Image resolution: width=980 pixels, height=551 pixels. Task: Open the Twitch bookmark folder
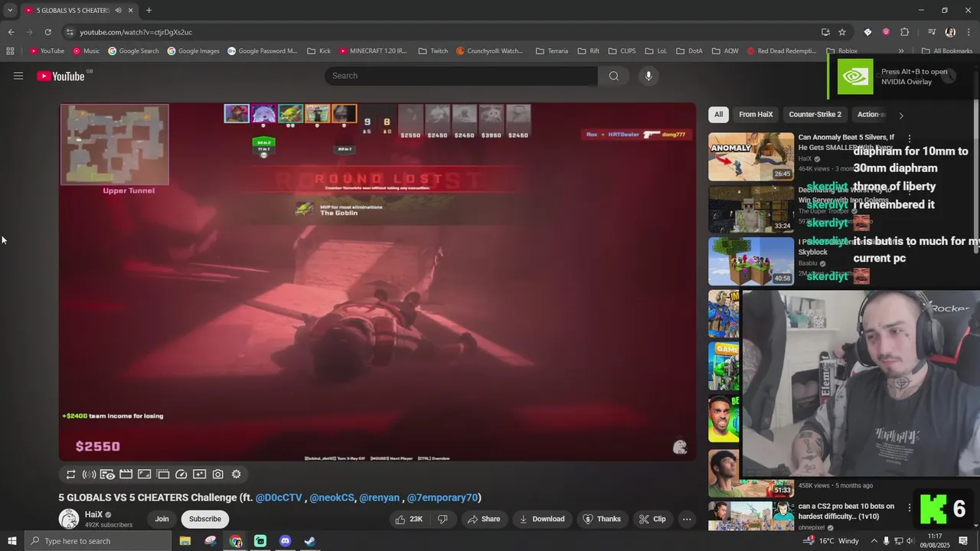point(433,51)
